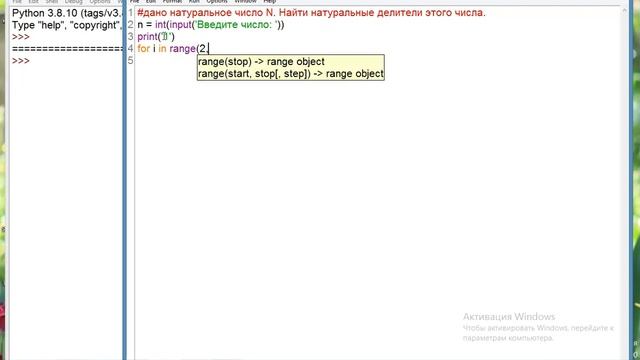Click the comment on editor line 1
Image resolution: width=640 pixels, height=360 pixels.
point(311,13)
